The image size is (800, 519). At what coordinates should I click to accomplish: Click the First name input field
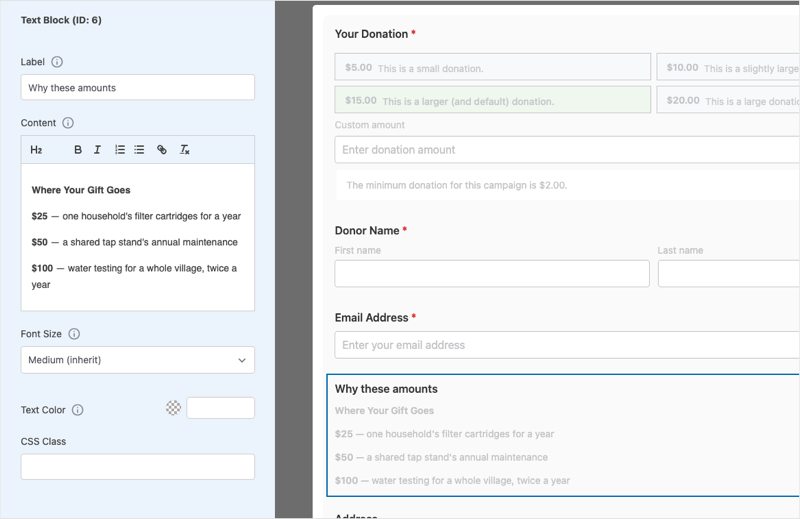[492, 274]
